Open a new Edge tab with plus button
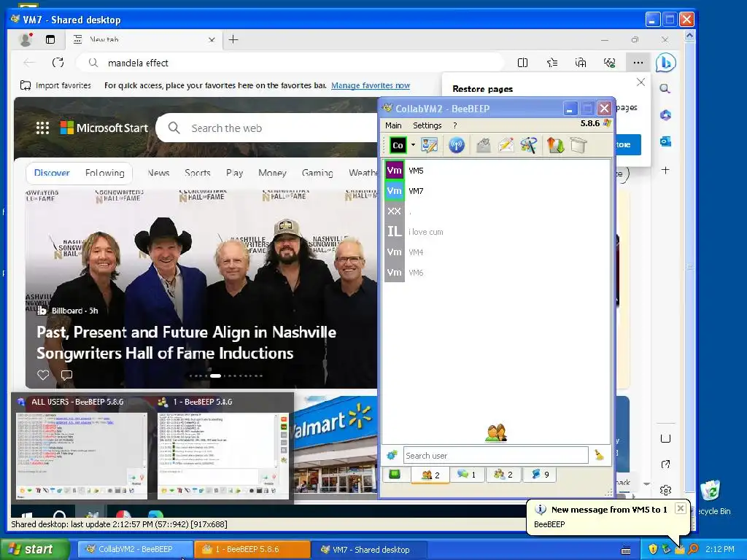This screenshot has height=560, width=747. tap(233, 39)
